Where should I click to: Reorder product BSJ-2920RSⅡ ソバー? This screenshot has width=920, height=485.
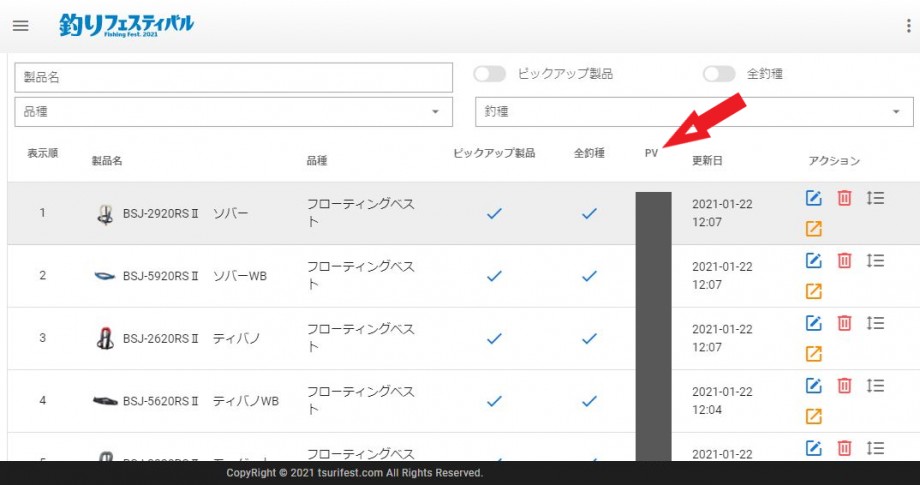[875, 198]
